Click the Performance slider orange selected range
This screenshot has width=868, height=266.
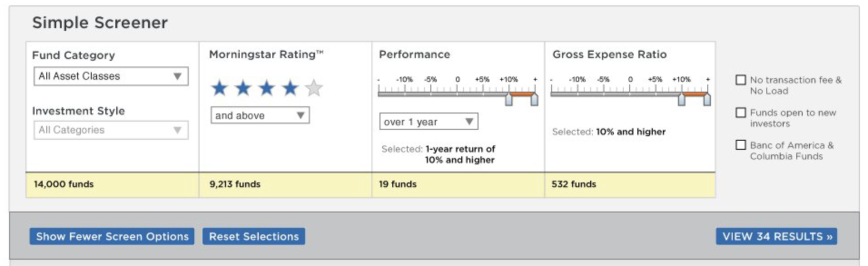[x=522, y=94]
